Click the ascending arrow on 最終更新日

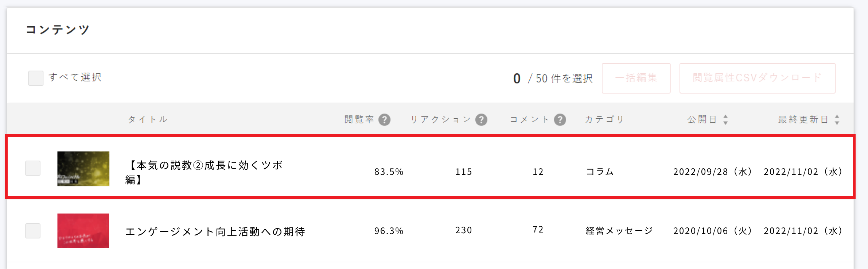[x=837, y=116]
